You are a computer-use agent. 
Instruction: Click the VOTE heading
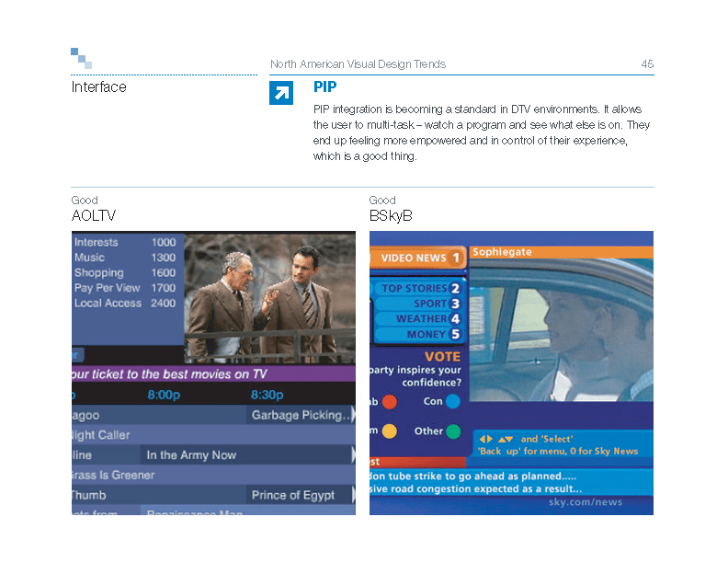click(442, 357)
